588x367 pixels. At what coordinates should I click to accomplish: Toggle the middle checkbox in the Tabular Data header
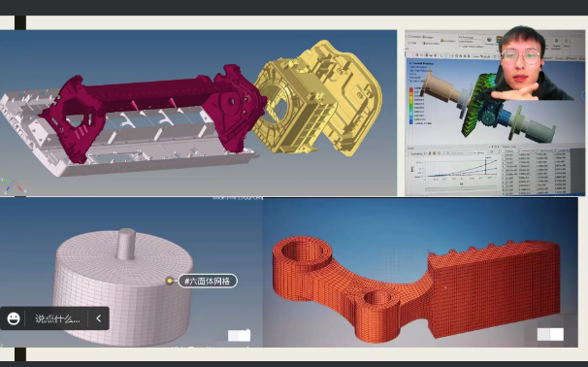click(537, 150)
